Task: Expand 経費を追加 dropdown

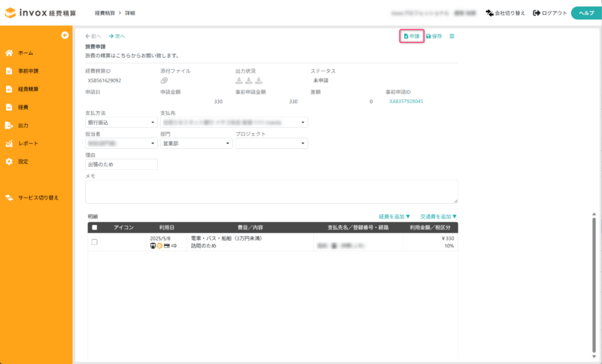Action: (394, 217)
